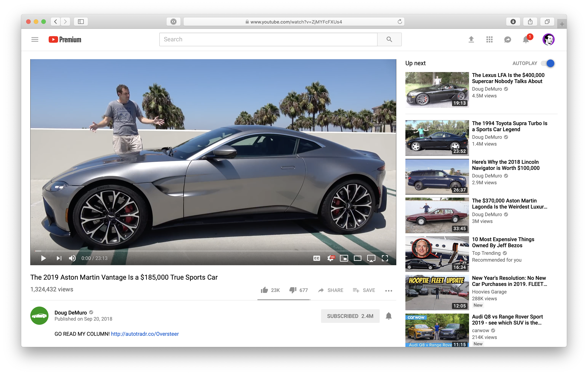
Task: Switch to theater mode view
Action: pos(357,258)
